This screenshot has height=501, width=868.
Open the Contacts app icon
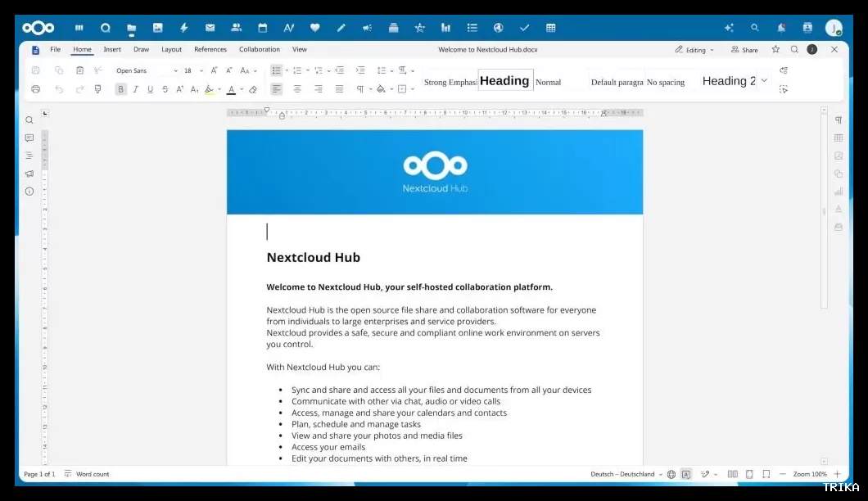(x=237, y=28)
